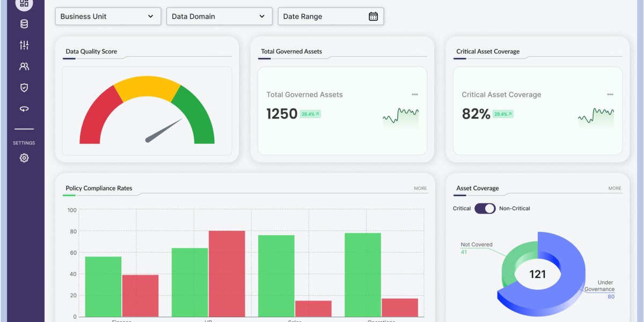644x322 pixels.
Task: Open three-dot menu on Total Governed Assets
Action: pos(415,94)
